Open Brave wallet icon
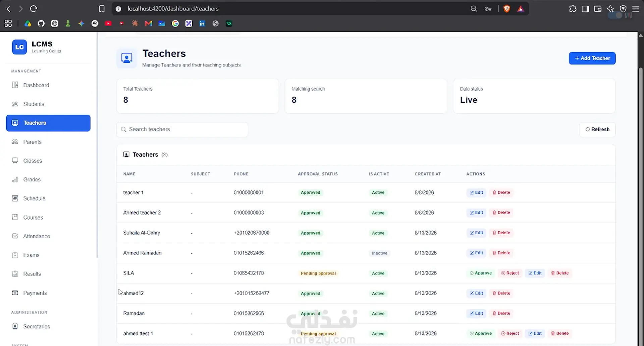Image resolution: width=644 pixels, height=346 pixels. coord(598,9)
